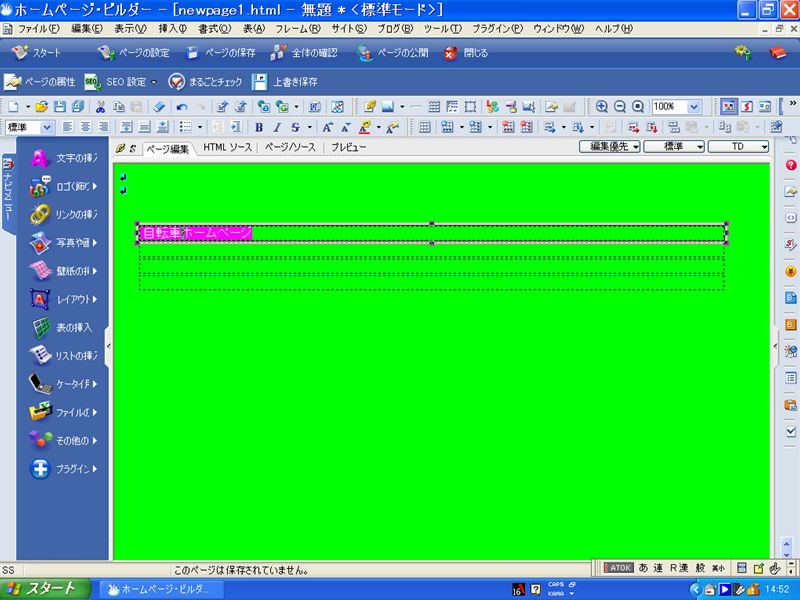Open the 標準 paragraph style dropdown
800x600 pixels.
coord(29,127)
